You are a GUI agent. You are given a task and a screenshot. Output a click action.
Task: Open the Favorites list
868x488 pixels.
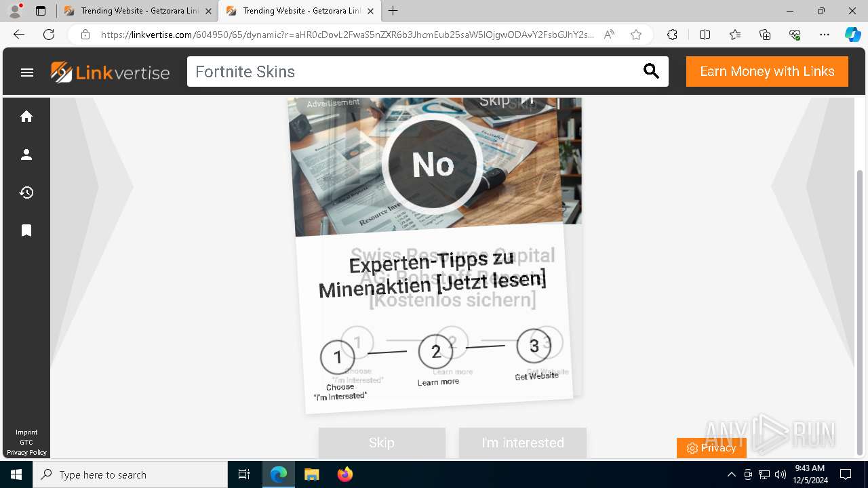735,35
